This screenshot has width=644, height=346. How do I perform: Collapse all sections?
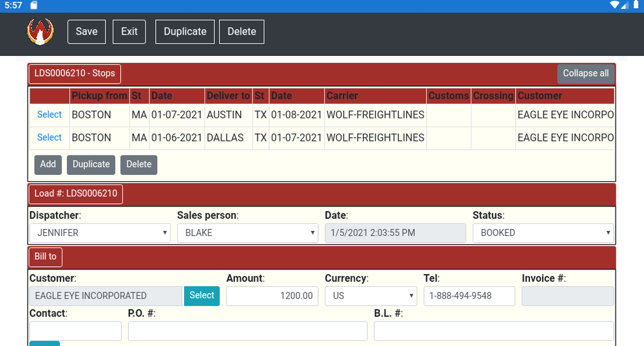coord(585,74)
